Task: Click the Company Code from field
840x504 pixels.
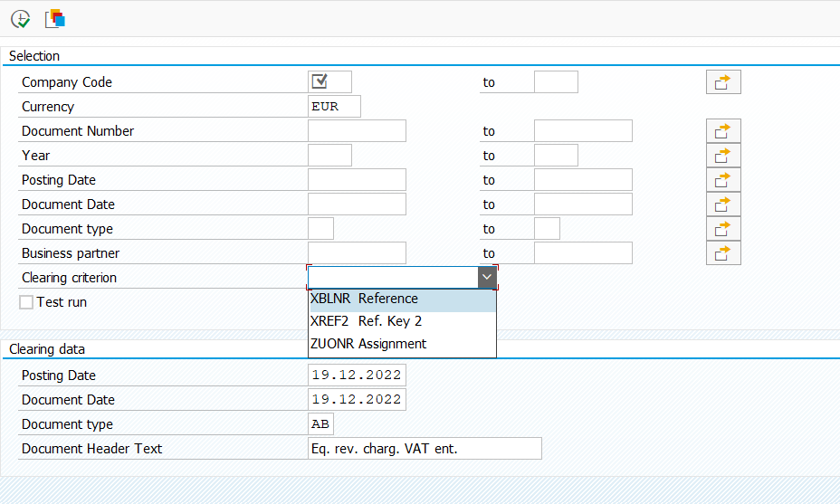Action: coord(330,82)
